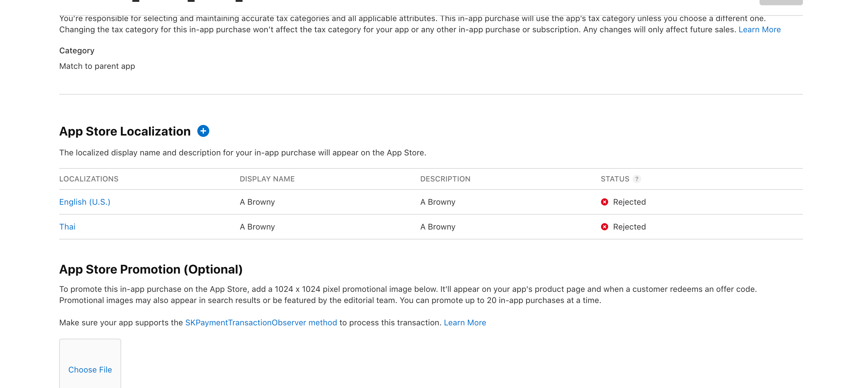Click the DESCRIPTION column header
This screenshot has width=868, height=388.
445,179
